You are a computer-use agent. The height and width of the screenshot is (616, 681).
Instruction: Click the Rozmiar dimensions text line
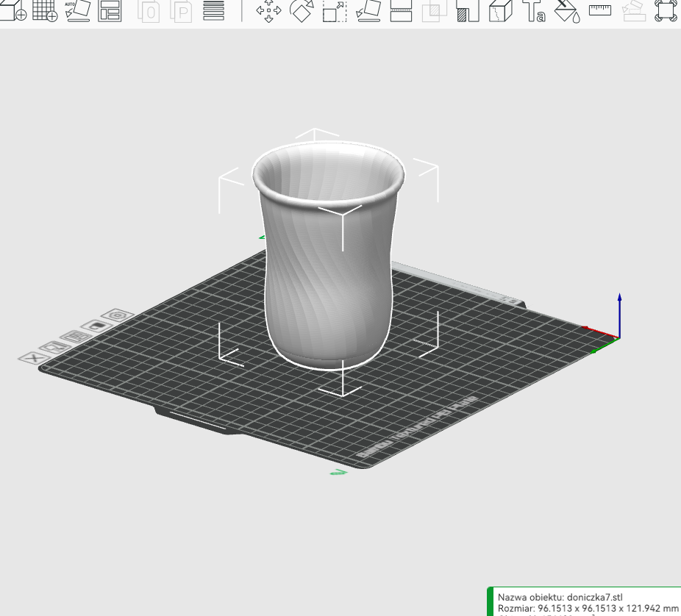click(x=588, y=608)
